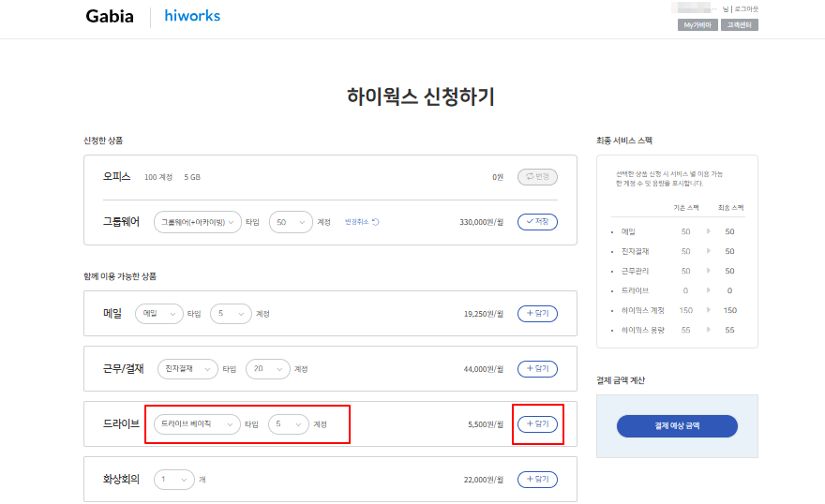Expand the 그룹웨어 type dropdown
The image size is (825, 504).
[x=197, y=222]
